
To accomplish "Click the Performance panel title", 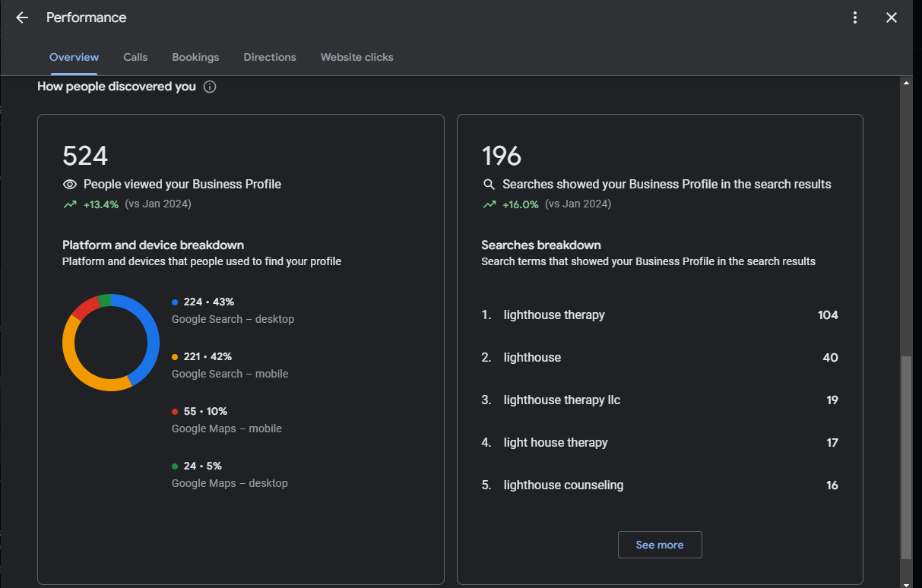I will pos(87,17).
